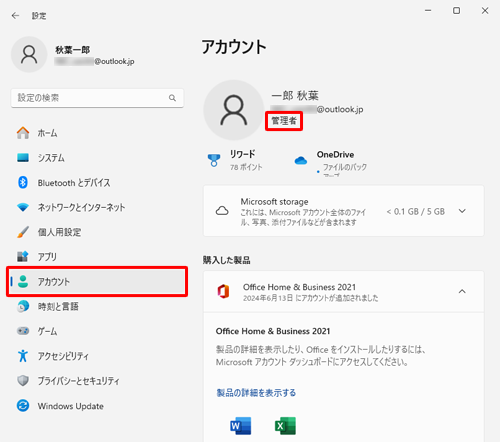Open ネットワークとインターネット settings

tap(97, 207)
